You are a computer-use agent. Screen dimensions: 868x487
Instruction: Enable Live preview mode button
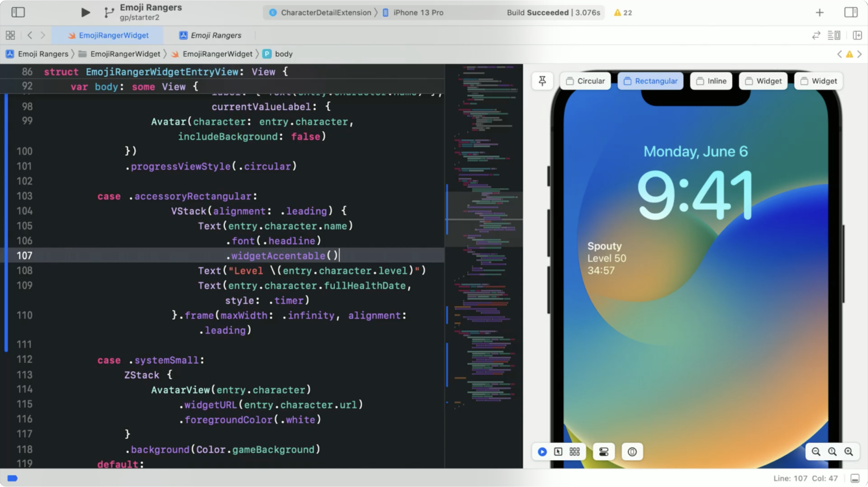point(542,452)
